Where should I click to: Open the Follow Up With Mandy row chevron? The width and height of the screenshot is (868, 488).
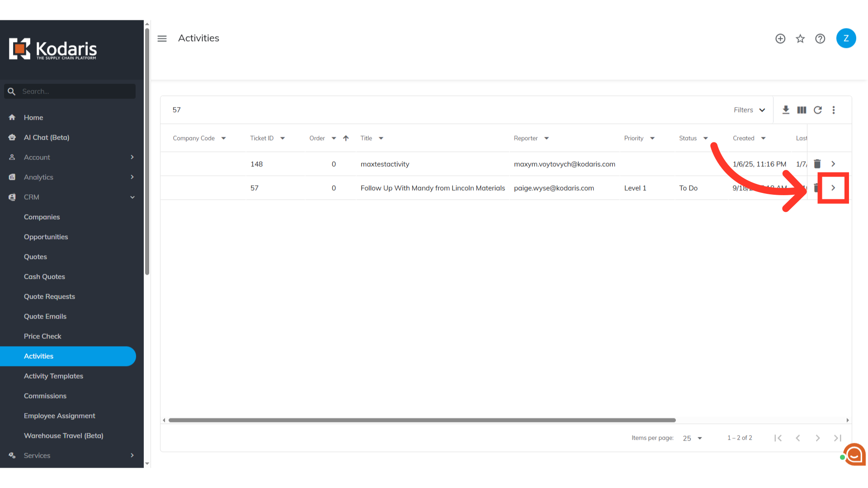pos(833,188)
